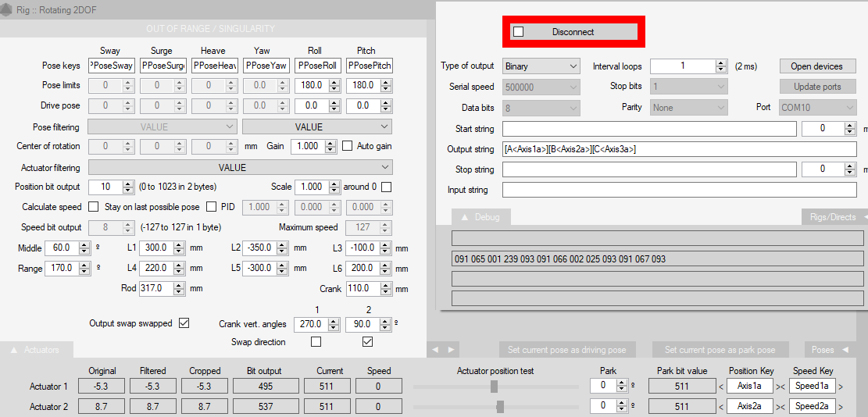
Task: Click the right arrow button beside the pose buttons
Action: point(450,350)
